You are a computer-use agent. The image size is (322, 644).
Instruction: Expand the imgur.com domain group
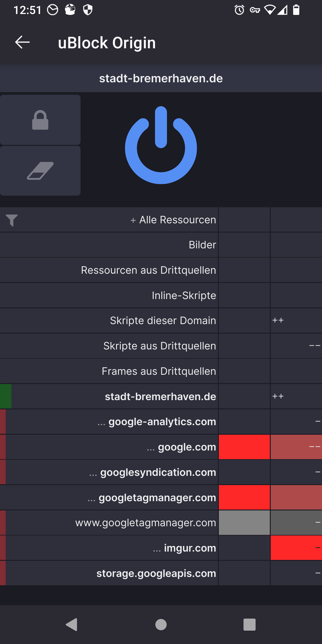point(184,548)
